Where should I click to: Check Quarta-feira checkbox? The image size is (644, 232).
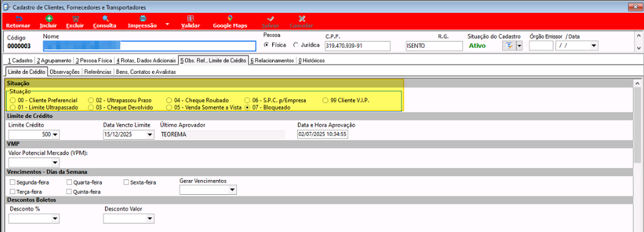pyautogui.click(x=70, y=183)
